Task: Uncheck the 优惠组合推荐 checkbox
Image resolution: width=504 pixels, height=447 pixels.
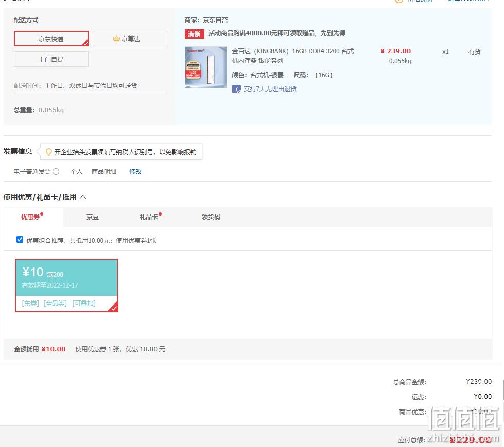Action: coord(20,240)
